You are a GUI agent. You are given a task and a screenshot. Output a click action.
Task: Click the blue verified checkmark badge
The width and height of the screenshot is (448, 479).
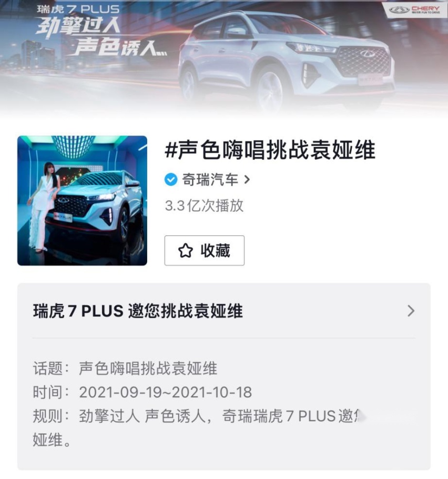[x=171, y=179]
